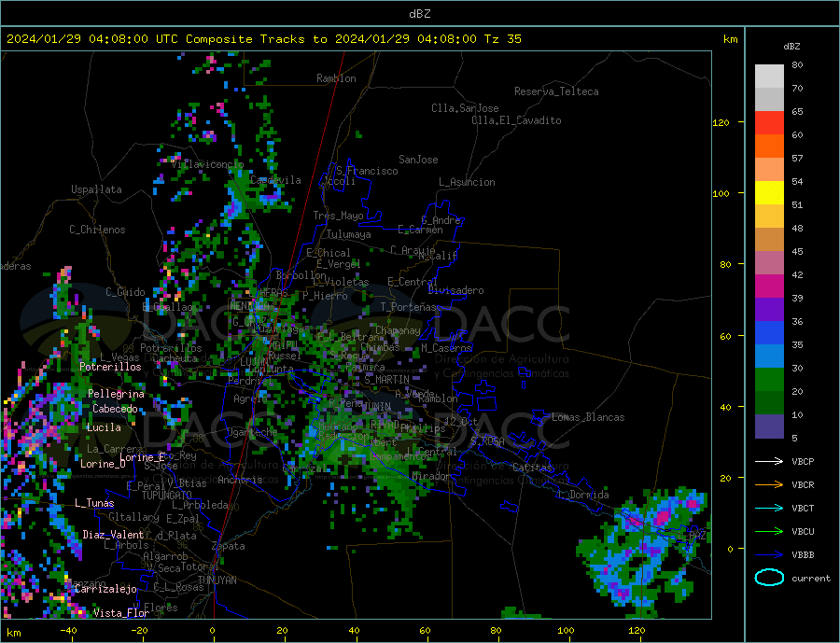Viewport: 840px width, 643px height.
Task: Click the 'SanJose' place label
Action: pos(418,160)
